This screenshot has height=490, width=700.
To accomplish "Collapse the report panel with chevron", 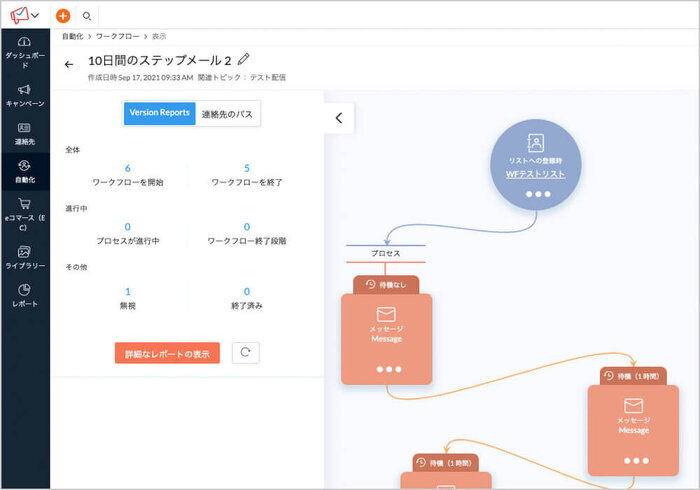I will point(338,118).
